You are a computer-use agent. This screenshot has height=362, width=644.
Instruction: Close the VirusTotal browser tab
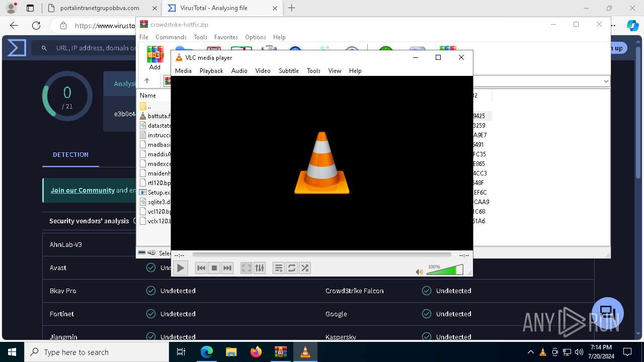click(x=275, y=8)
